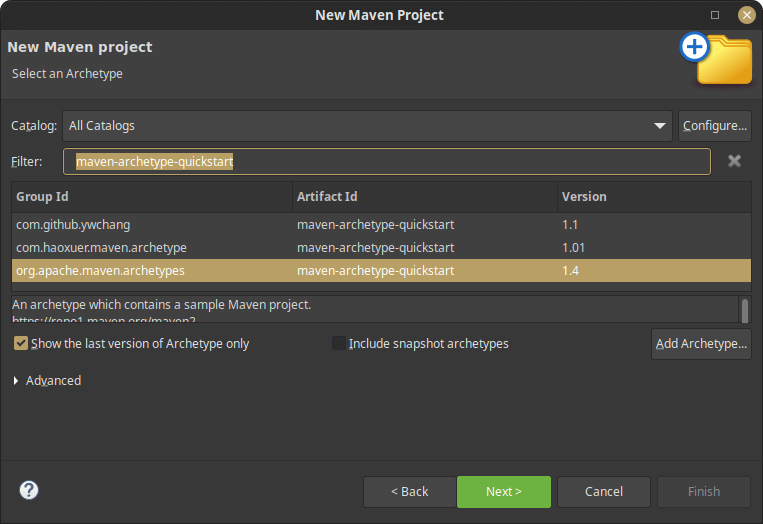Screen dimensions: 763x524
Task: Click the new Maven project folder icon
Action: 716,59
